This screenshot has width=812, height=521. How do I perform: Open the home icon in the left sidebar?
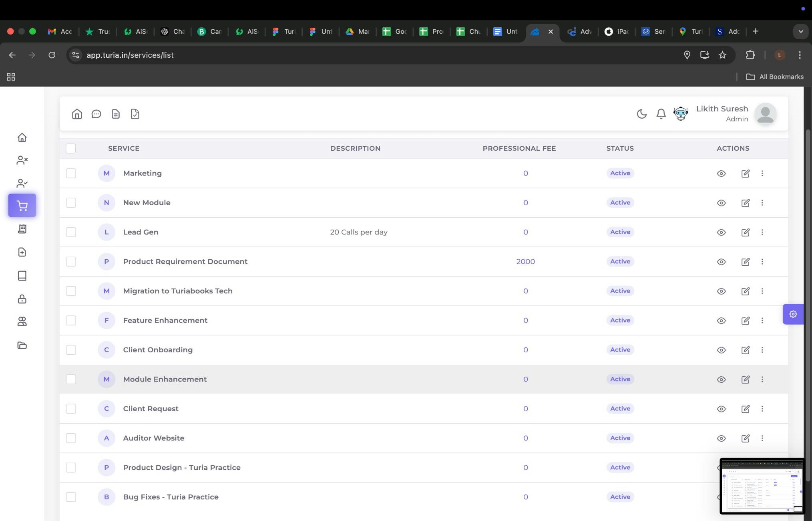pos(22,137)
